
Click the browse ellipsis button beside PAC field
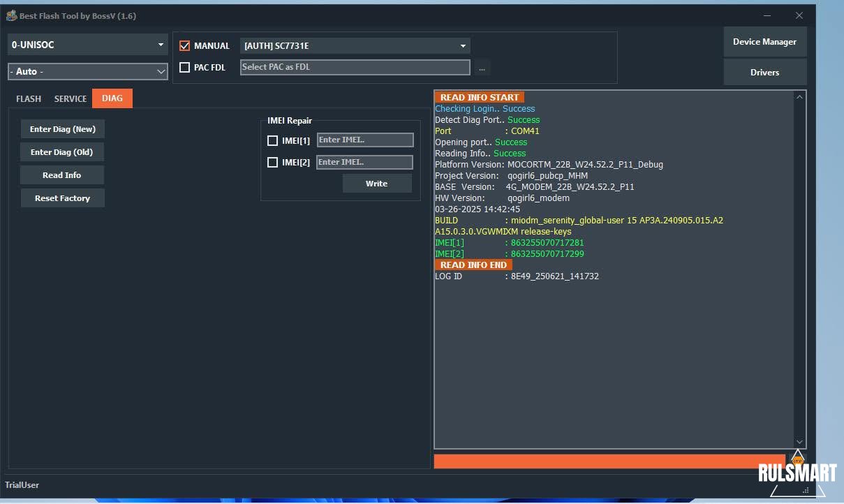482,68
